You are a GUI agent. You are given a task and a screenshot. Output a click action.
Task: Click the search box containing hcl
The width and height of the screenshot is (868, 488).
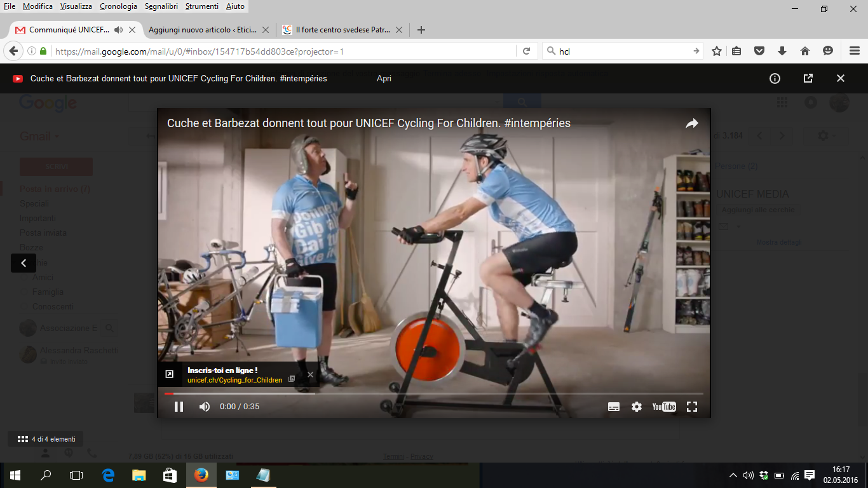click(623, 51)
